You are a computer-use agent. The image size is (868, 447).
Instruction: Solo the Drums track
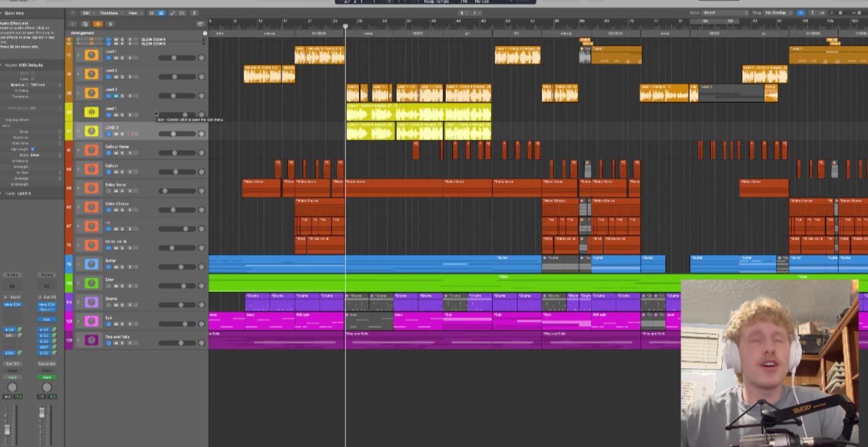[122, 304]
